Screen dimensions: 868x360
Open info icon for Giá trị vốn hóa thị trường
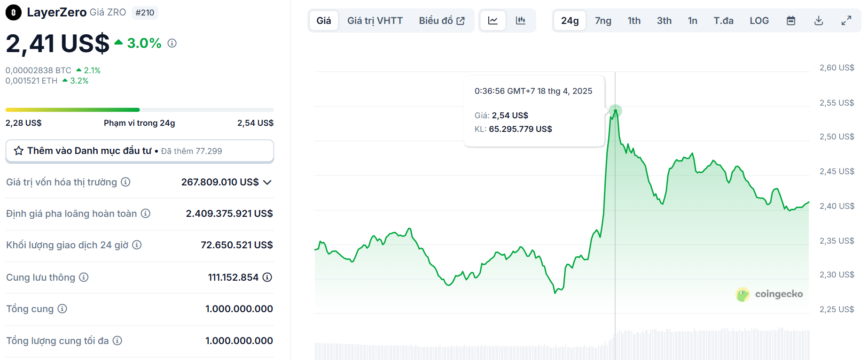[125, 182]
